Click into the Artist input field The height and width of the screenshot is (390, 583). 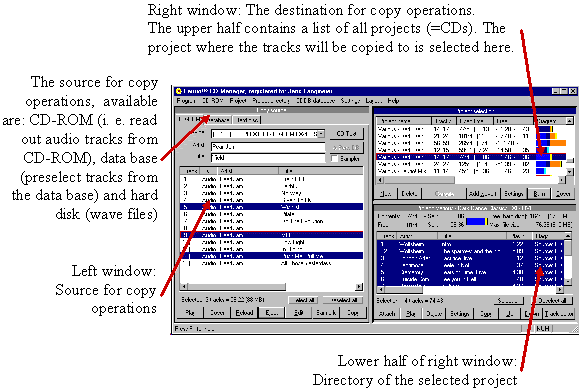(268, 147)
